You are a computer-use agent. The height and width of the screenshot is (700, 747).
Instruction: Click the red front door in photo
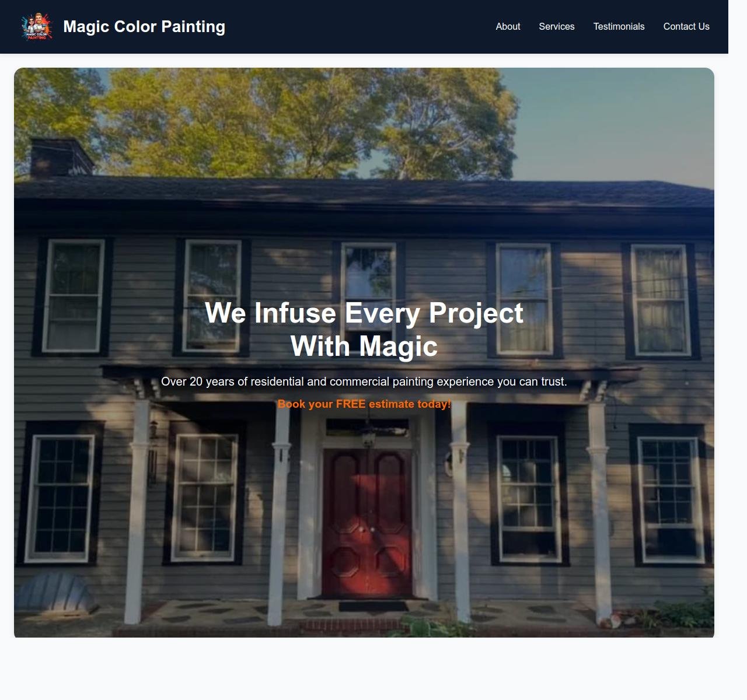[x=367, y=522]
